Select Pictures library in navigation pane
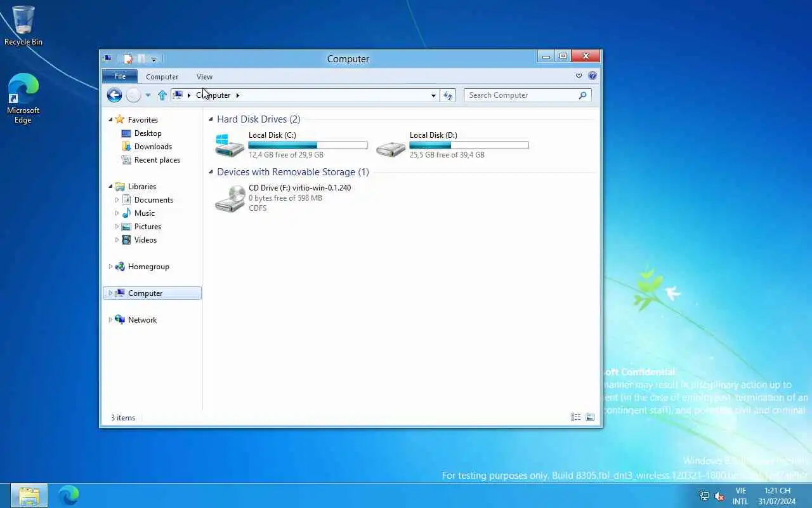The height and width of the screenshot is (508, 812). tap(147, 227)
